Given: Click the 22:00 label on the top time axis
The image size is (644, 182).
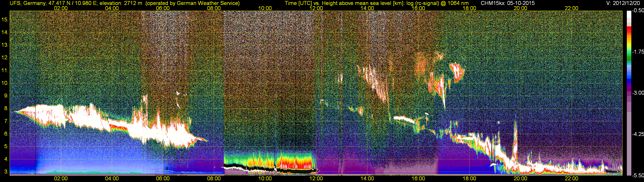Looking at the screenshot, I should point(571,8).
